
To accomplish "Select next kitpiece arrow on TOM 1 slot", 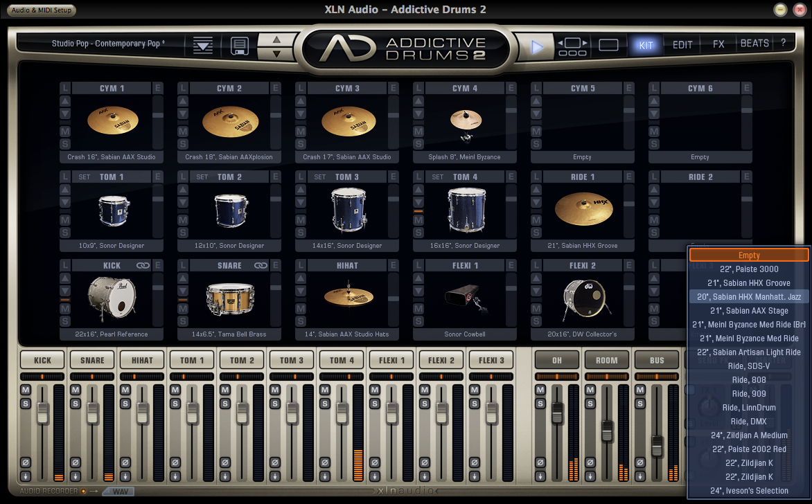I will tap(65, 201).
